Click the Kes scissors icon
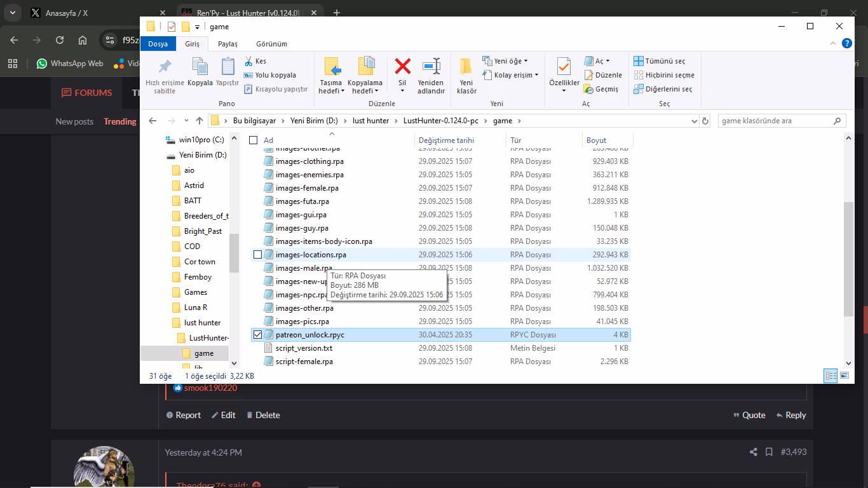 248,61
